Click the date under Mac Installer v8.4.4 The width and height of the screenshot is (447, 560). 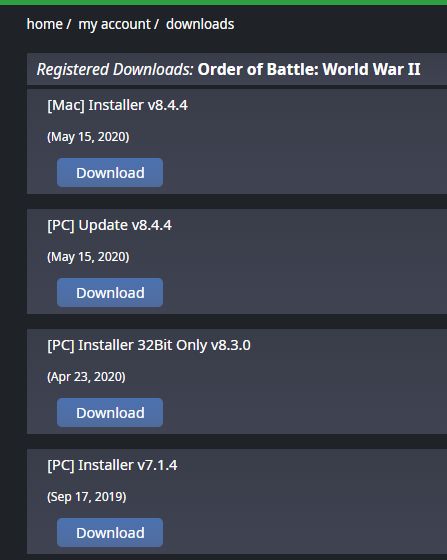coord(88,137)
